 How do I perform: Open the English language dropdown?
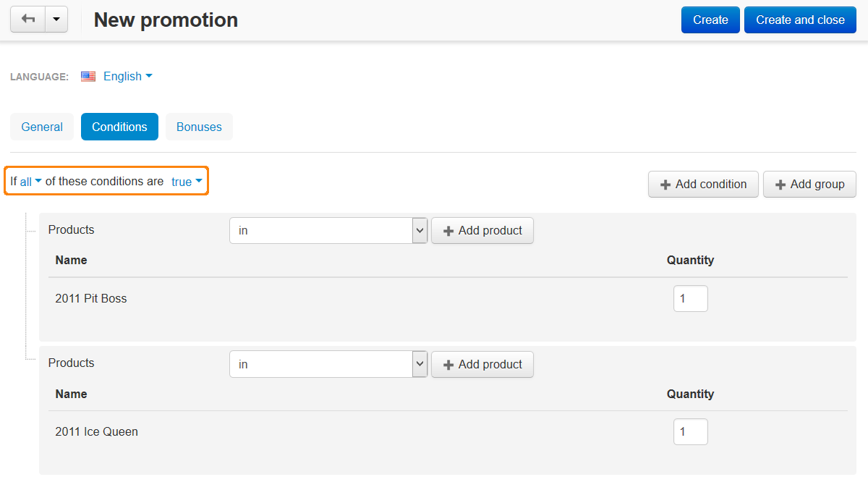point(128,76)
